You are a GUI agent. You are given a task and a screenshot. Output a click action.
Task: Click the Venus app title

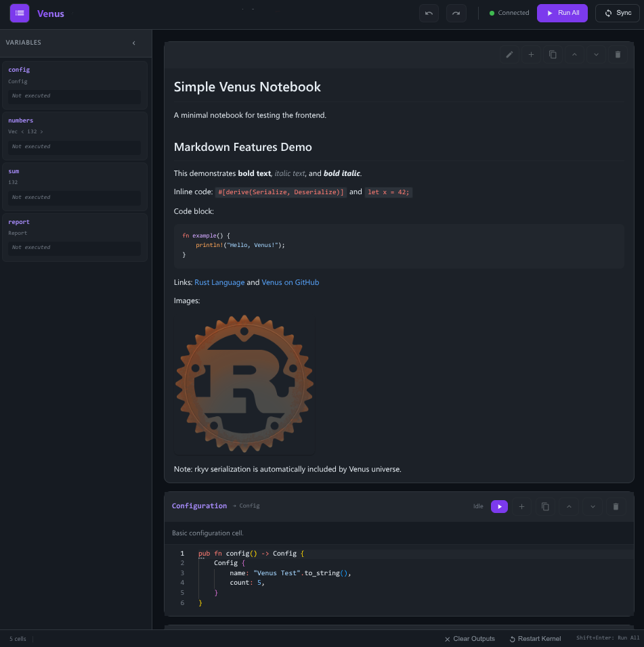[x=50, y=14]
